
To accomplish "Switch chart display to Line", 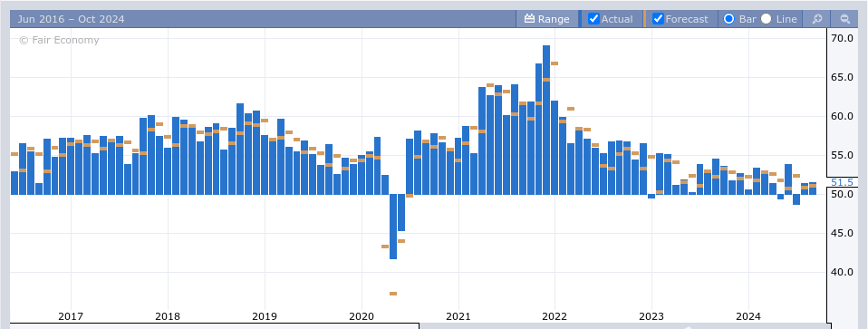I will click(x=767, y=19).
